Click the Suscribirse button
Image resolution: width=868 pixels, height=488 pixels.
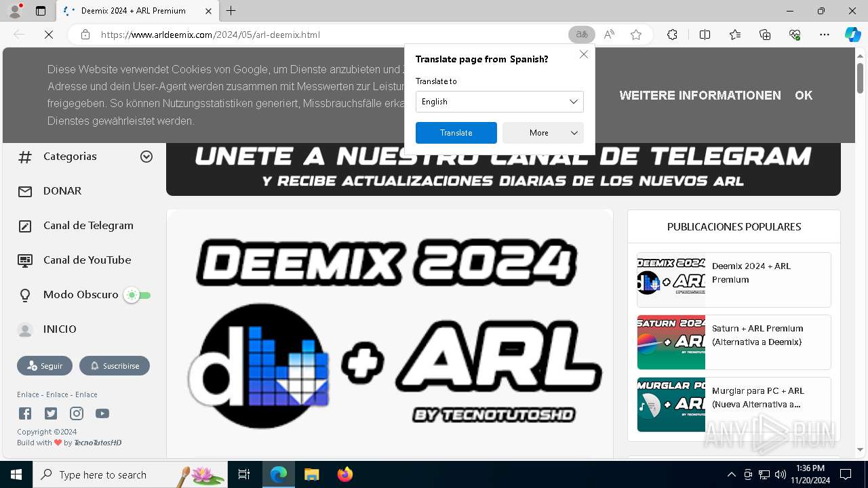[x=115, y=366]
